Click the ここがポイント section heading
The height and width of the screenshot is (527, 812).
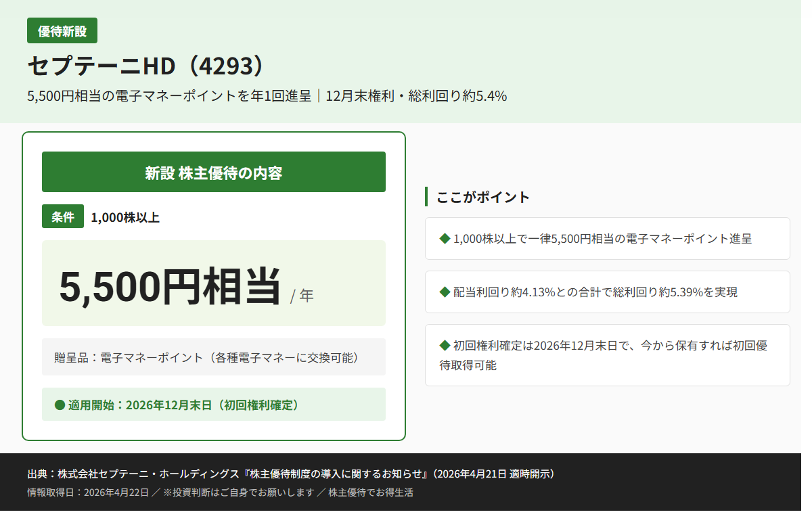point(482,197)
